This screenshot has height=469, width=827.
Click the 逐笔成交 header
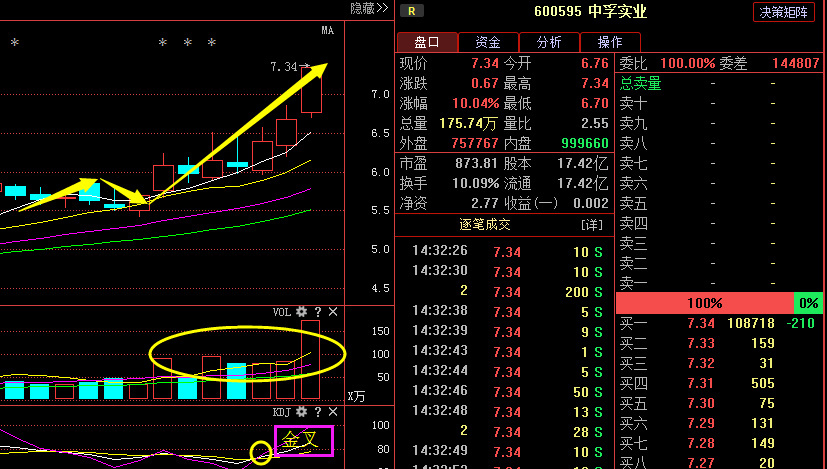click(485, 225)
